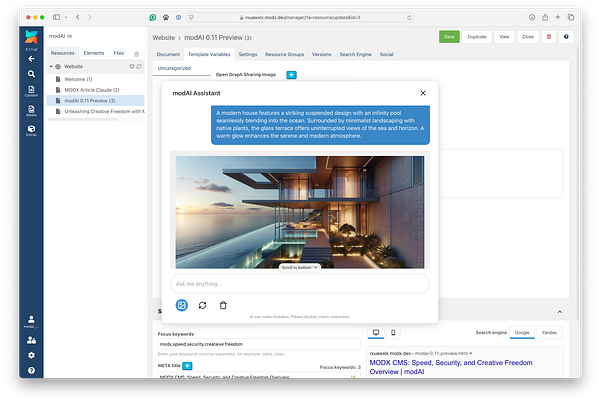Switch to the Resources tab
This screenshot has height=400, width=600.
pos(62,53)
